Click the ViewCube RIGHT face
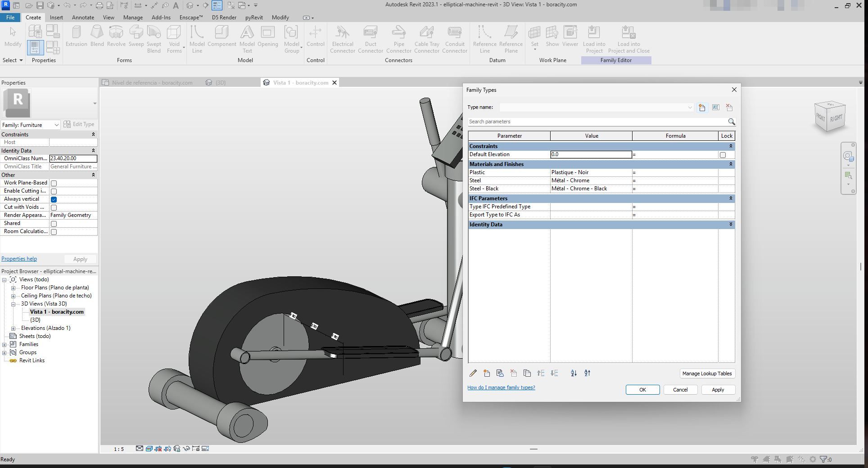The height and width of the screenshot is (468, 868). [x=836, y=118]
